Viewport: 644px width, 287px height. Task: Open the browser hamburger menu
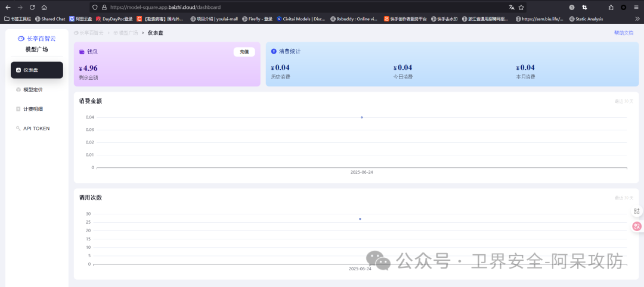[636, 7]
